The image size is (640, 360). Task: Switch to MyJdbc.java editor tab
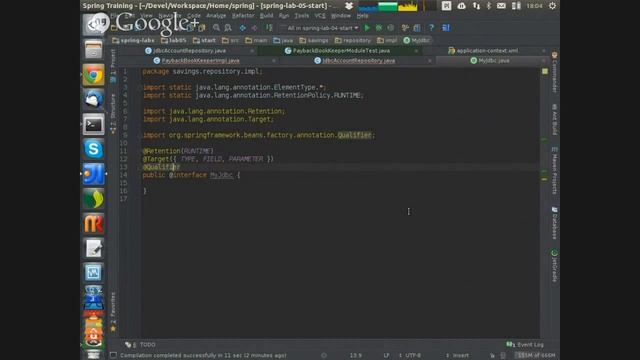point(493,60)
